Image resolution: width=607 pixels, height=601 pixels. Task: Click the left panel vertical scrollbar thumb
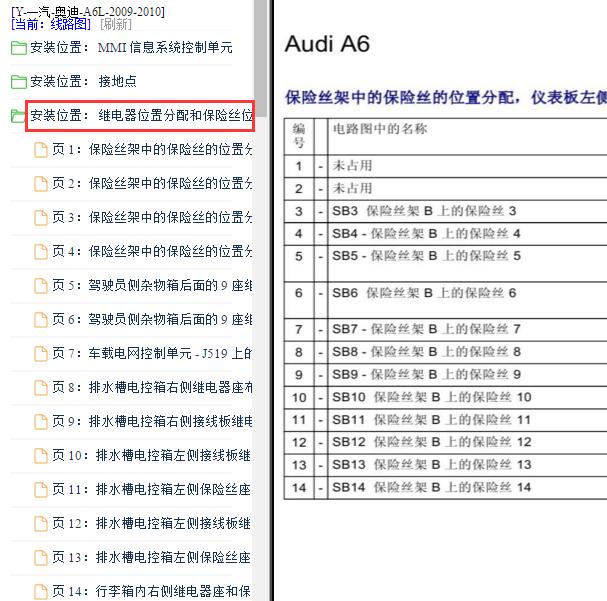[x=261, y=58]
